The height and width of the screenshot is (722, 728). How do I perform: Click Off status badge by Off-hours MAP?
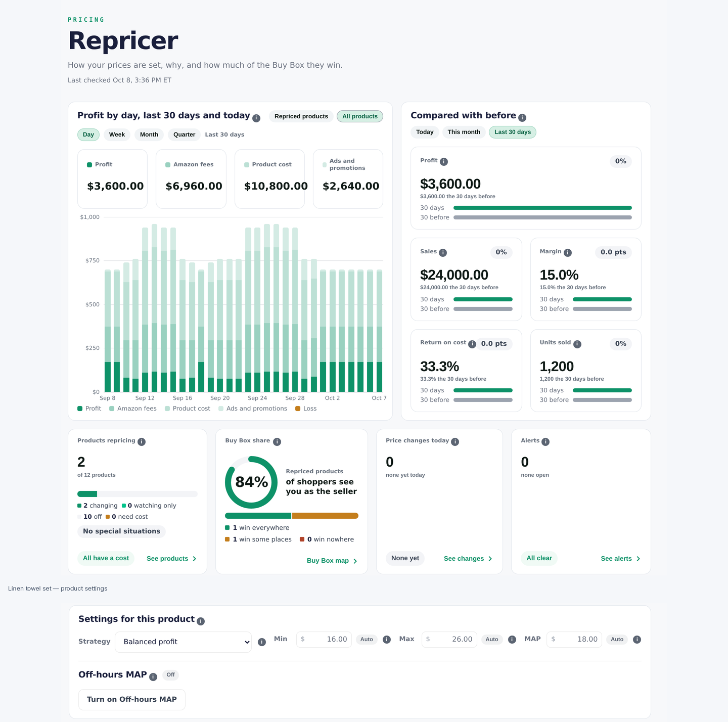[171, 675]
